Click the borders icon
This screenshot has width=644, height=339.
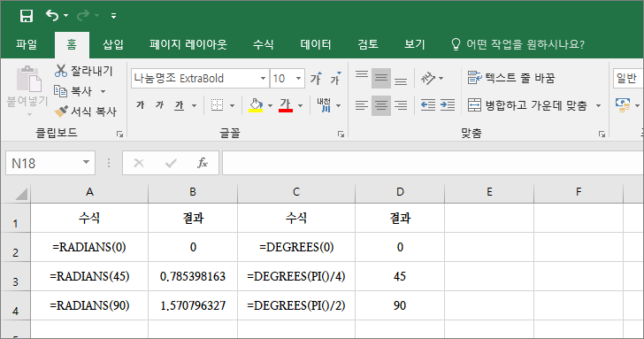pyautogui.click(x=217, y=105)
